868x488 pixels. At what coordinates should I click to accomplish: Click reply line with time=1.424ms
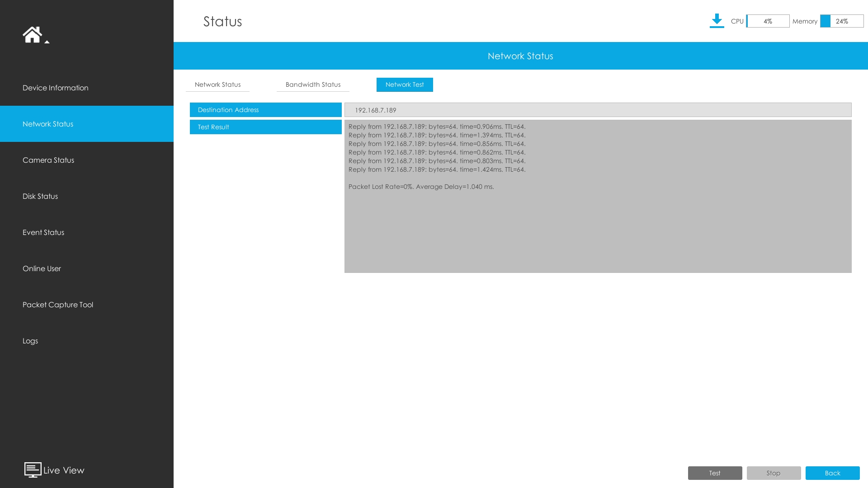coord(437,169)
